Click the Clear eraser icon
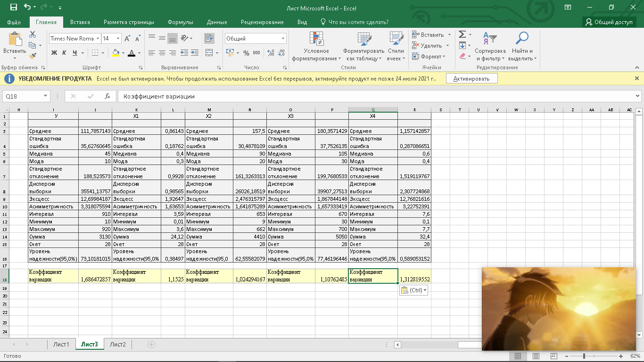 (x=462, y=56)
